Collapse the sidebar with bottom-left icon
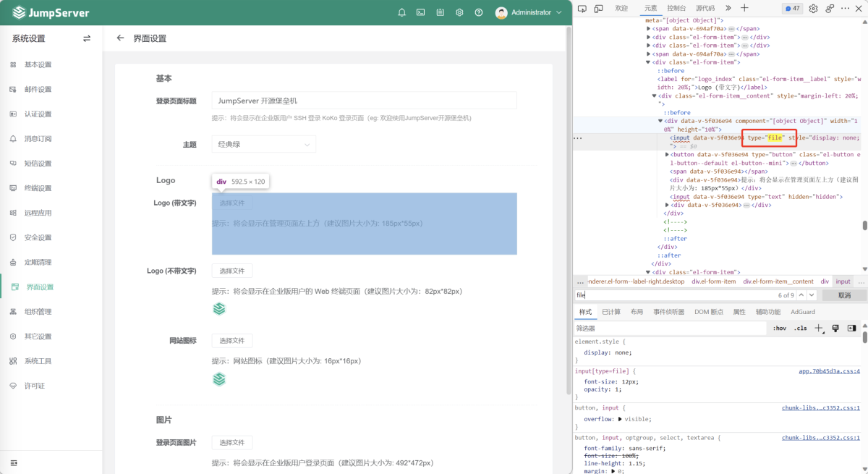Image resolution: width=868 pixels, height=474 pixels. tap(13, 463)
